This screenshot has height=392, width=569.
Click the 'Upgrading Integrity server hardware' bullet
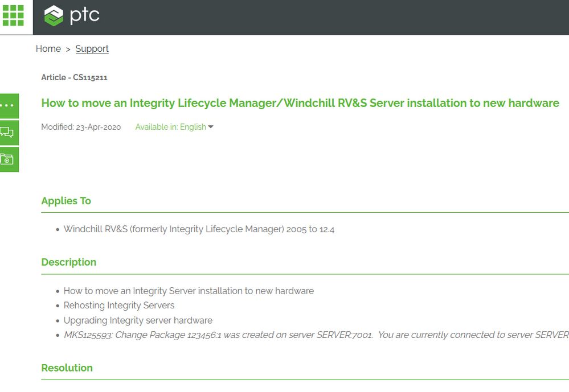[x=138, y=320]
